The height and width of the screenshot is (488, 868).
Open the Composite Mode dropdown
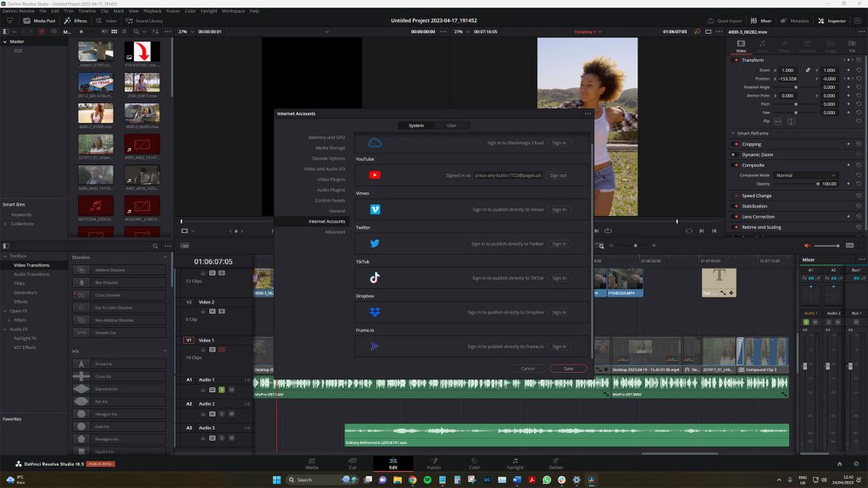pyautogui.click(x=805, y=175)
